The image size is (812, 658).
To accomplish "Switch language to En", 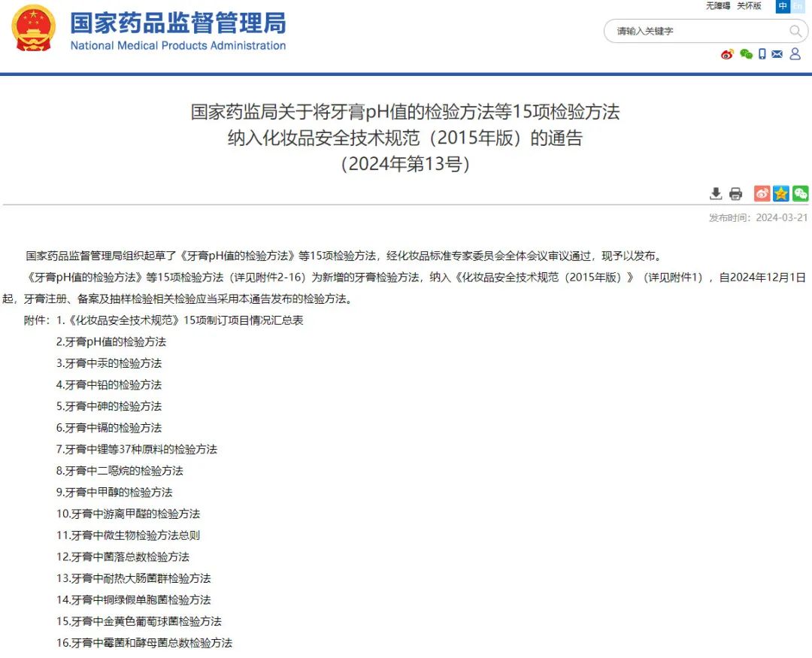I will [x=797, y=6].
